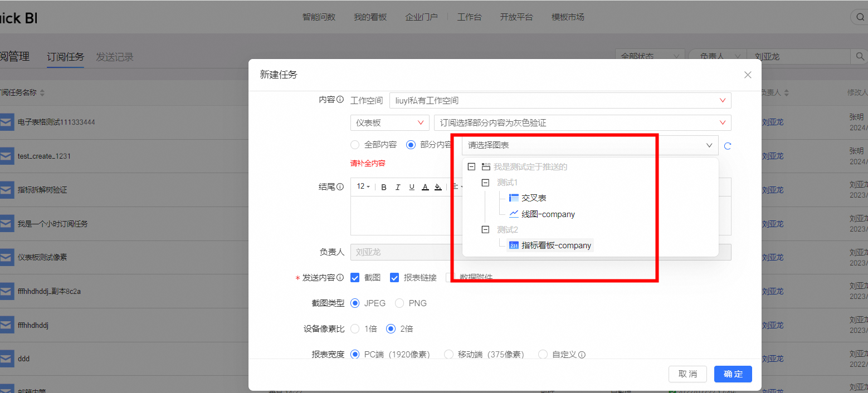The width and height of the screenshot is (868, 393).
Task: Open the 仪表板 type dropdown
Action: [x=389, y=123]
